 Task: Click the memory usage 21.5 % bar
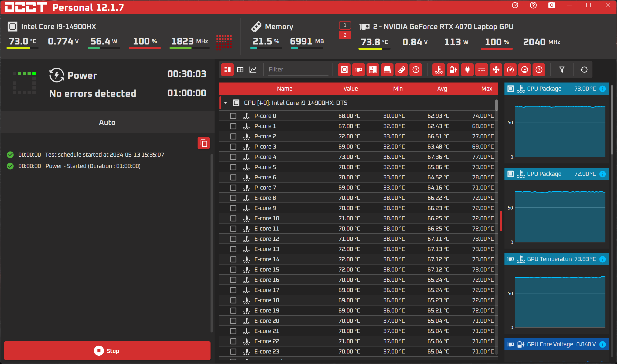pos(266,48)
